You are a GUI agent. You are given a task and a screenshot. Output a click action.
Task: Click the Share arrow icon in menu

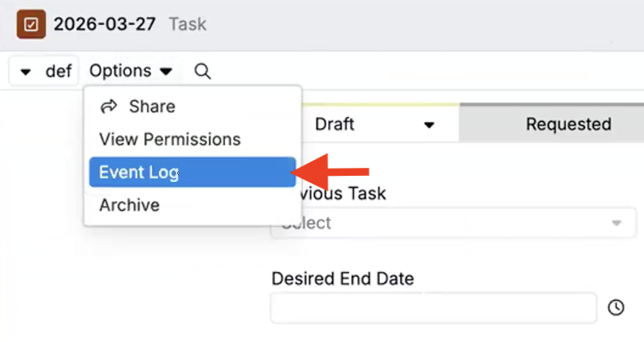(x=109, y=107)
